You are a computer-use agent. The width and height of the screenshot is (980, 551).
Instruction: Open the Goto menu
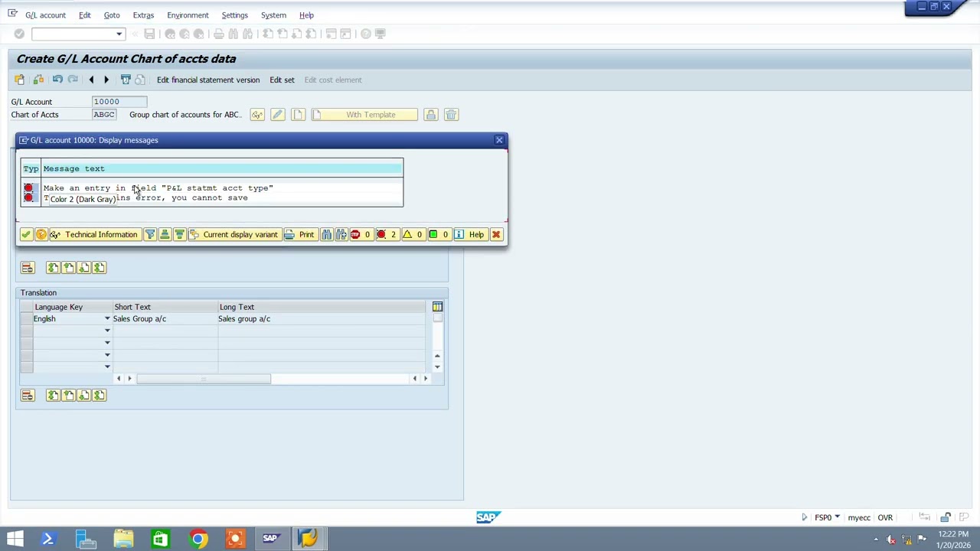pos(112,15)
